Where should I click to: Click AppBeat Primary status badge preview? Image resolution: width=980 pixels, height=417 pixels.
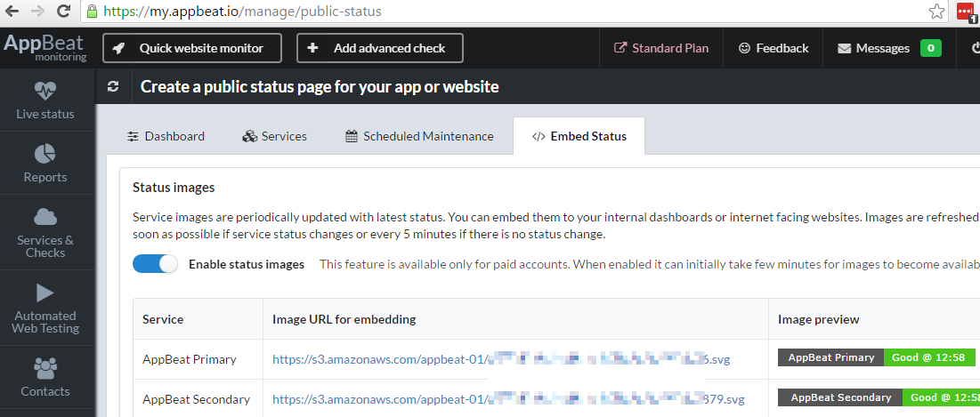coord(876,357)
